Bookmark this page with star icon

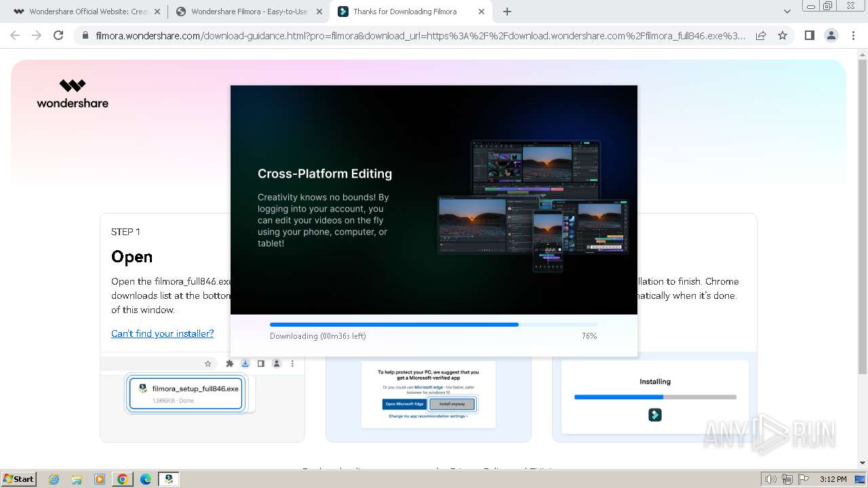783,36
